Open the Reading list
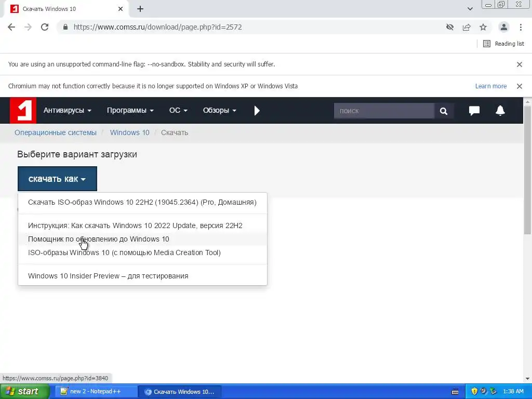 pos(503,44)
